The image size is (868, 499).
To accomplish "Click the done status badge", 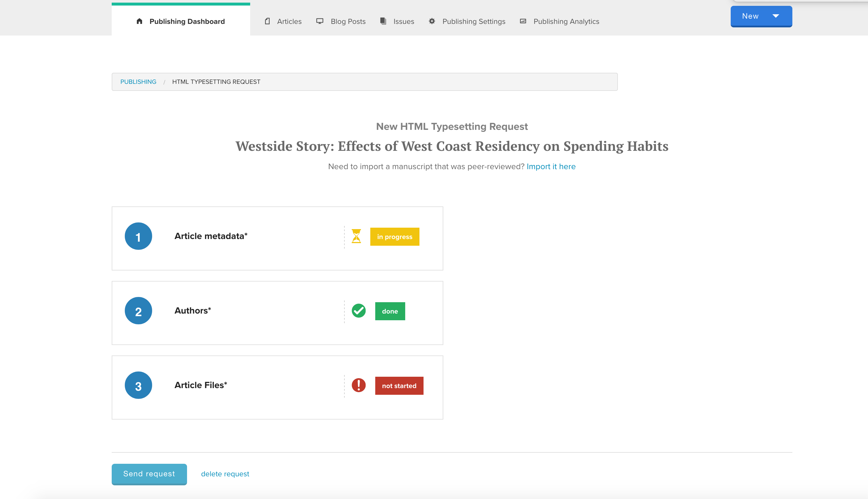I will pyautogui.click(x=390, y=311).
